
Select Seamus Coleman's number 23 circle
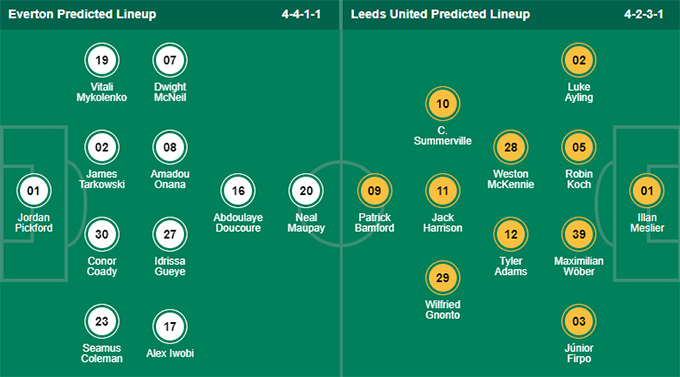[x=102, y=321]
